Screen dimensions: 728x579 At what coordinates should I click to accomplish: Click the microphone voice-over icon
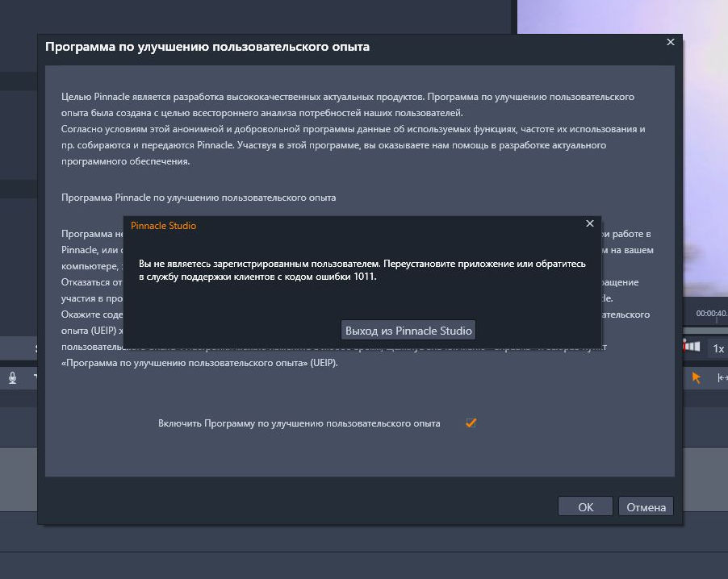(13, 377)
